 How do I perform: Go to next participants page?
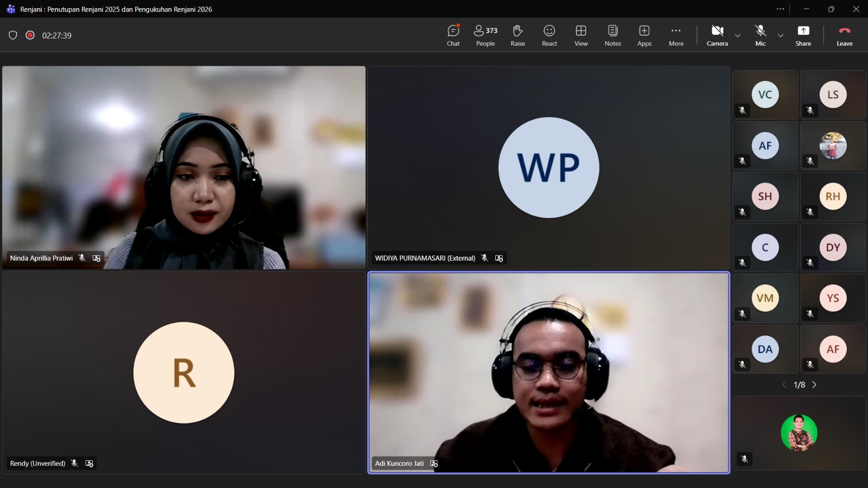click(814, 385)
